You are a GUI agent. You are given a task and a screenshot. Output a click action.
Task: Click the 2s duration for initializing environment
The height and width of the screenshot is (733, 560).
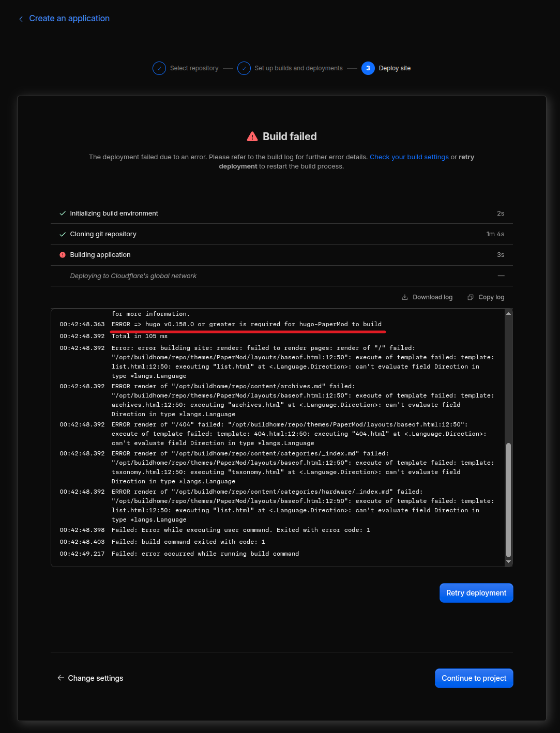[x=501, y=213]
